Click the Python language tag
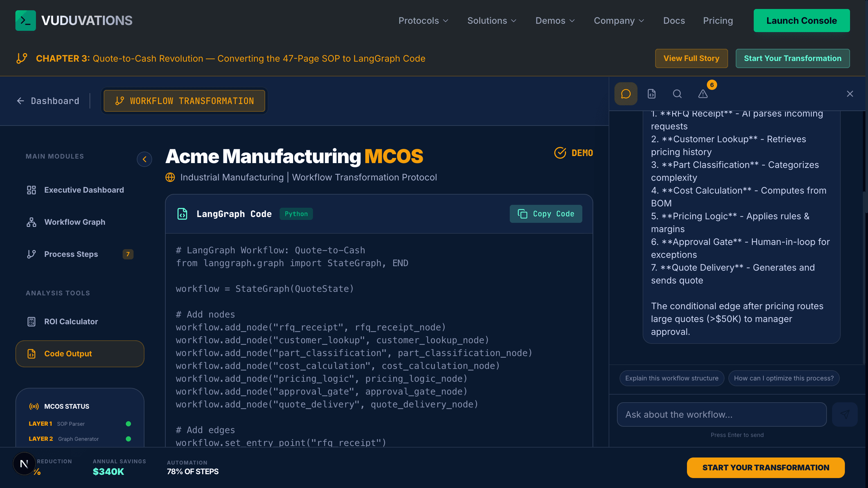The image size is (868, 488). pos(296,214)
